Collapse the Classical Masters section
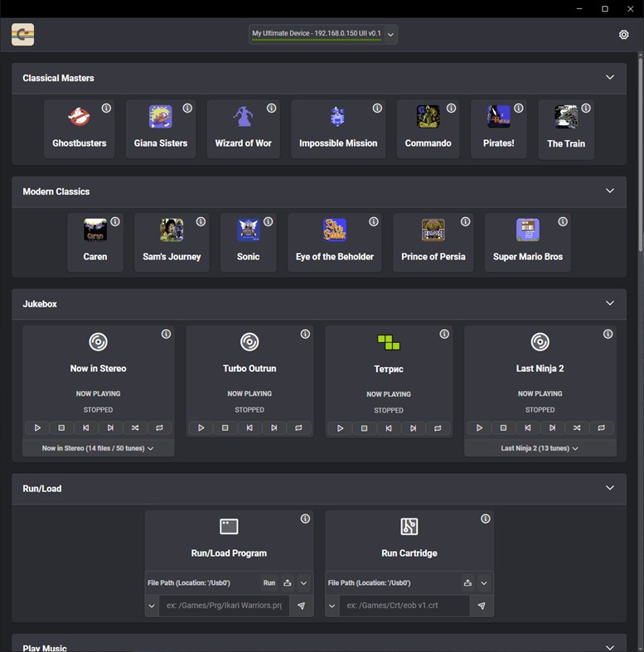This screenshot has width=644, height=652. (609, 77)
